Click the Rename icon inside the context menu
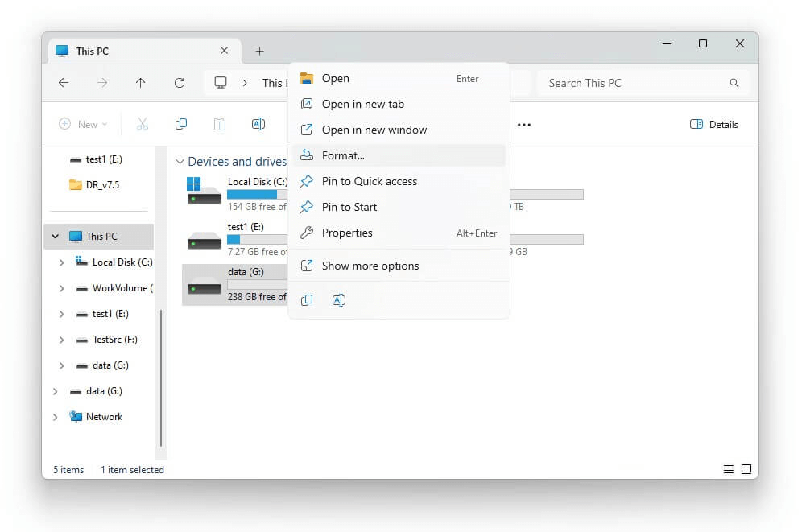Viewport: 806px width, 532px height. (x=338, y=299)
